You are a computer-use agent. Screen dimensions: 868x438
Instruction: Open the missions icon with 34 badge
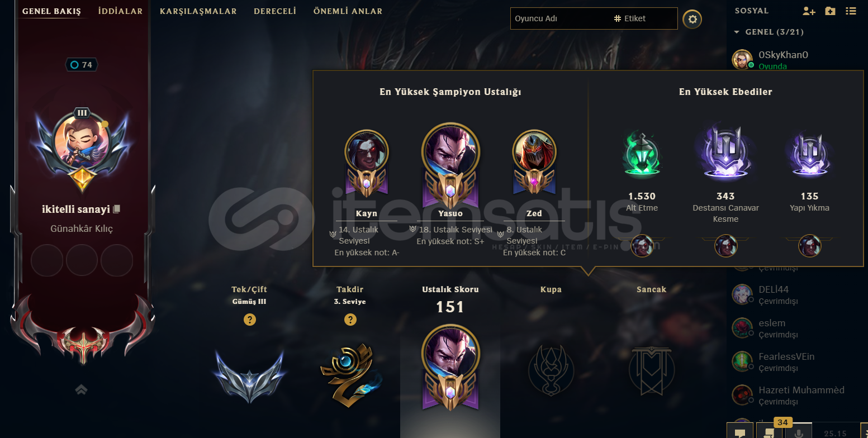coord(769,432)
